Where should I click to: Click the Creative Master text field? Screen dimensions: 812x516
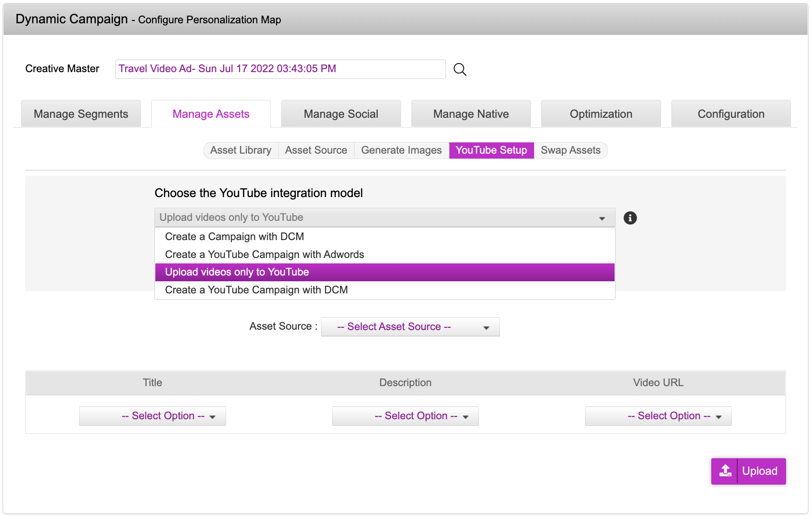[x=280, y=69]
